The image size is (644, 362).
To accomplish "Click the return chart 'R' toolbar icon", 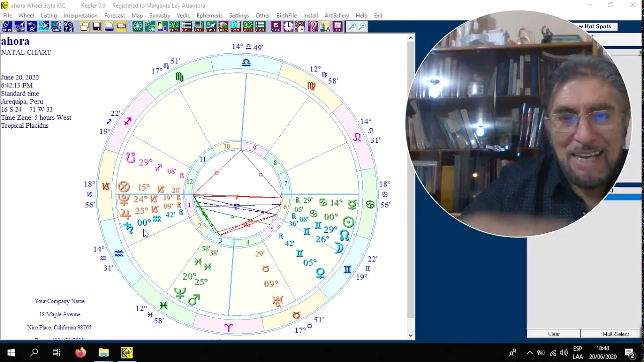I will click(32, 26).
